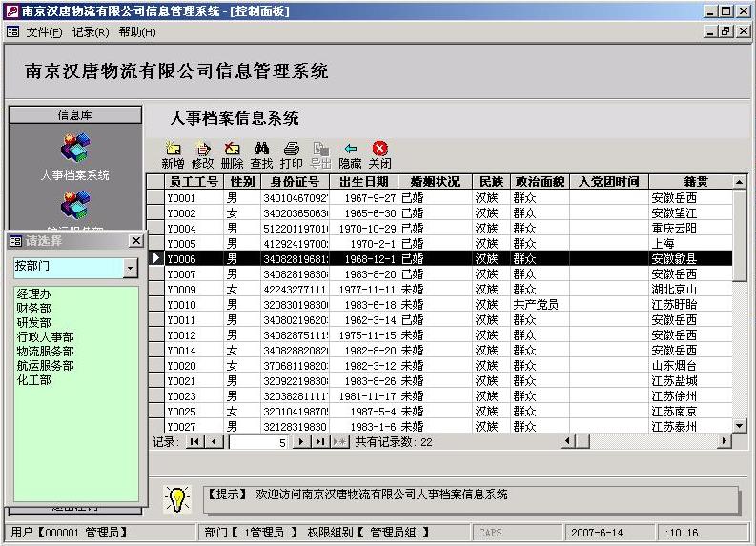The height and width of the screenshot is (546, 756).
Task: Click the lightbulb hint icon
Action: pyautogui.click(x=177, y=499)
